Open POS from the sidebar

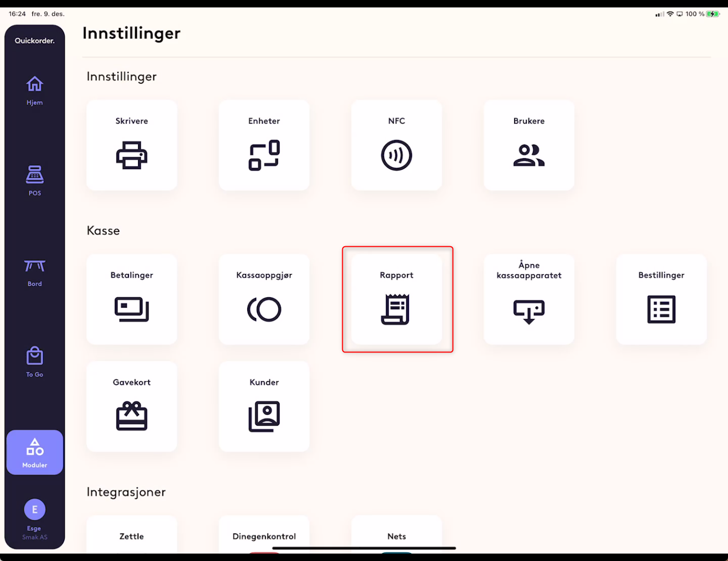(34, 181)
